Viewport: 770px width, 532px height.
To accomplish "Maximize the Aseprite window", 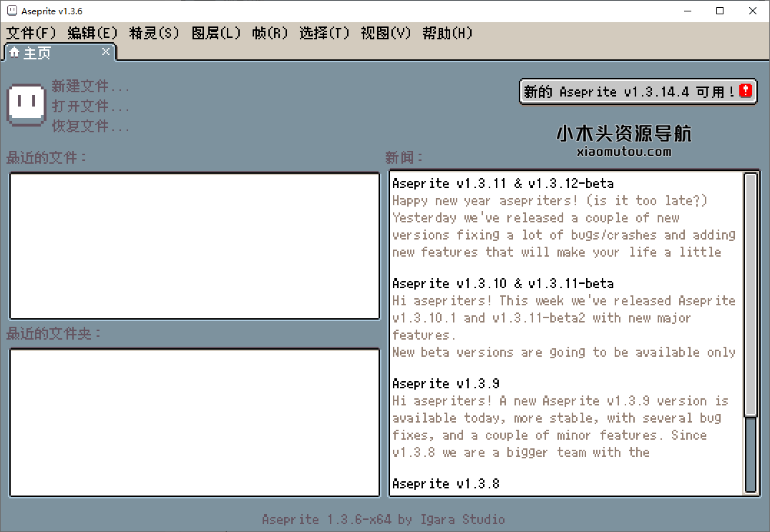I will tap(720, 11).
